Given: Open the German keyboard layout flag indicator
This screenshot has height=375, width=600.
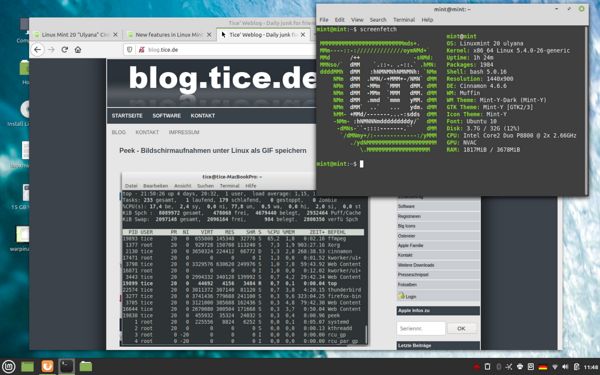Looking at the screenshot, I should click(x=543, y=367).
